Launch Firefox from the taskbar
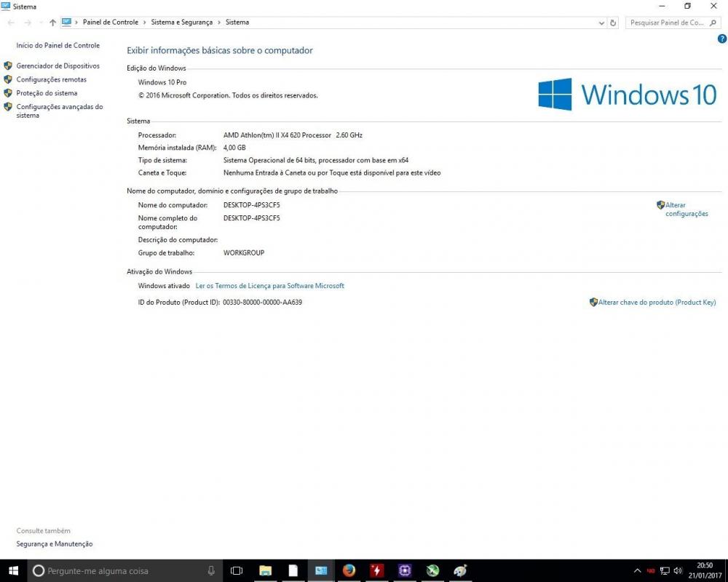The image size is (728, 582). 348,570
